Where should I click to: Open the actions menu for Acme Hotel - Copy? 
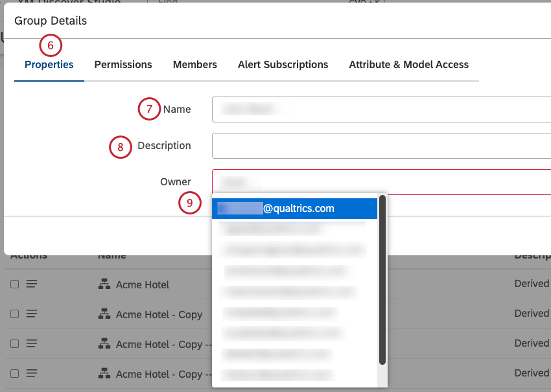click(31, 314)
